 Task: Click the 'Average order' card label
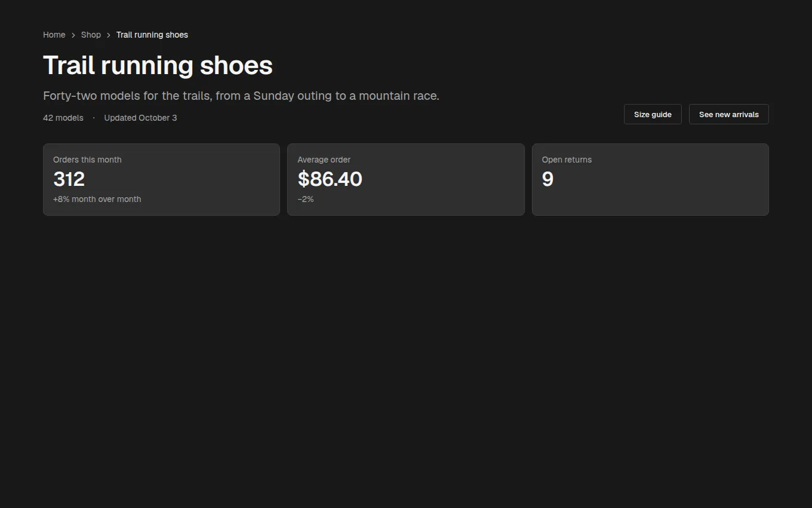tap(324, 160)
